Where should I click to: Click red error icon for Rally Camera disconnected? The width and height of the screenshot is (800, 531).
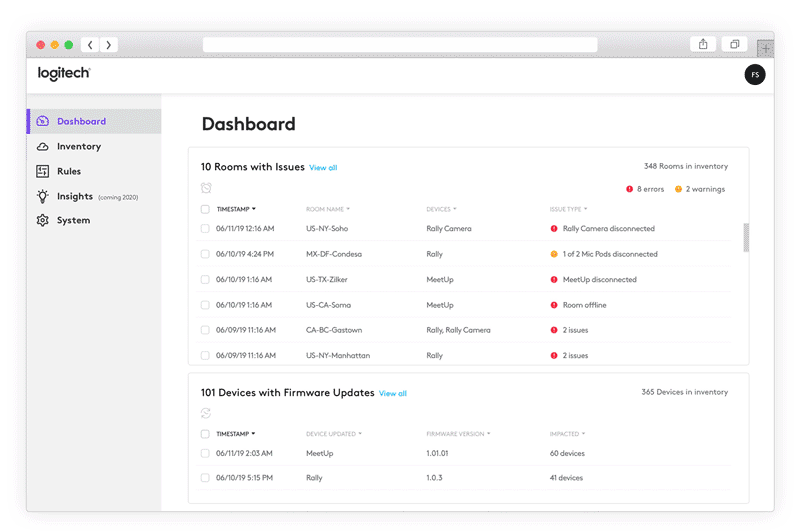pos(554,229)
